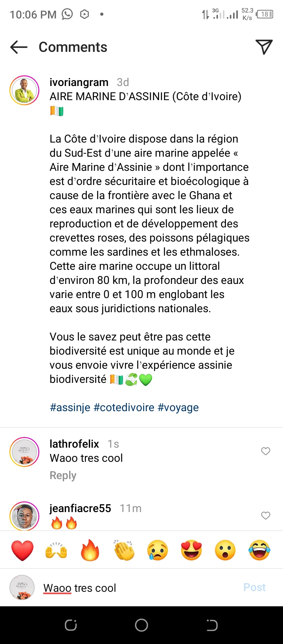283x644 pixels.
Task: Reply to lathrofelix's comment
Action: [63, 476]
